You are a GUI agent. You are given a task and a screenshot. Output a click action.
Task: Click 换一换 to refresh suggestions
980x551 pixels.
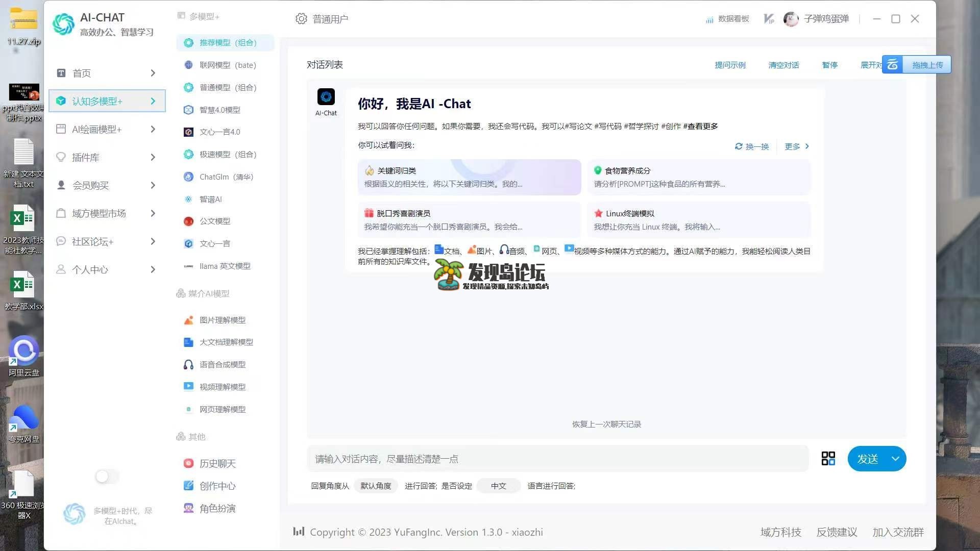pos(752,146)
